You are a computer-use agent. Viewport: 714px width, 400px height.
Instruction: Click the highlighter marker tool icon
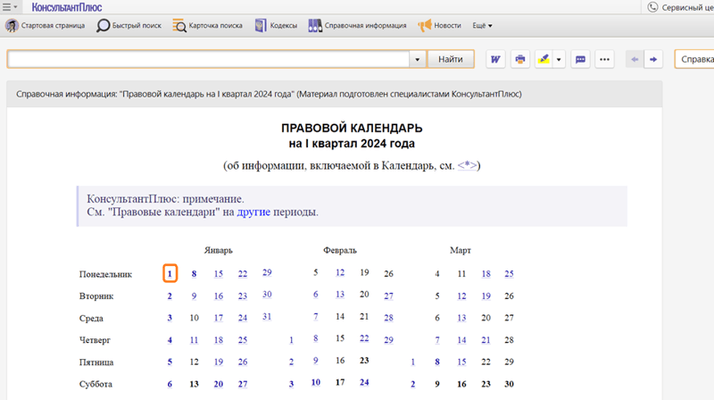[x=543, y=60]
